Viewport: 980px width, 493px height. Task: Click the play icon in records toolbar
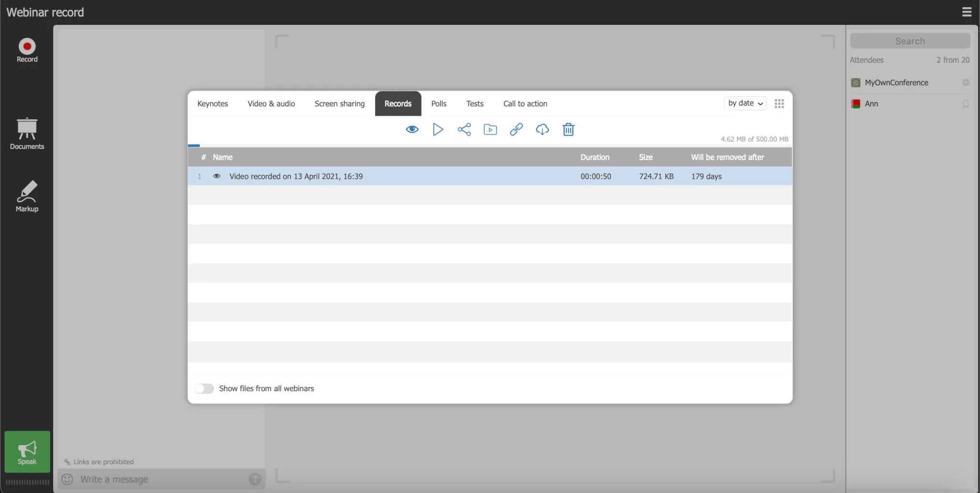point(437,130)
